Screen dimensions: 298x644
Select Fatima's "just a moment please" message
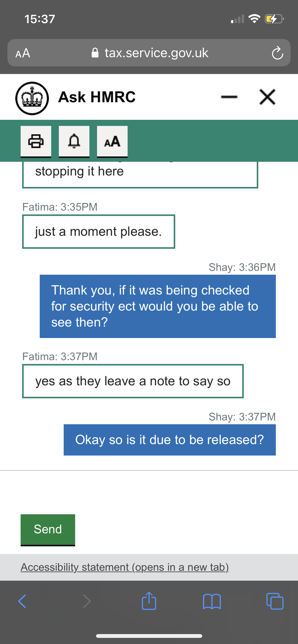click(x=99, y=231)
